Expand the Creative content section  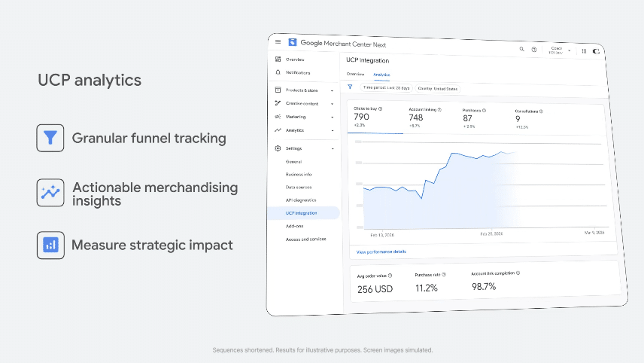332,104
